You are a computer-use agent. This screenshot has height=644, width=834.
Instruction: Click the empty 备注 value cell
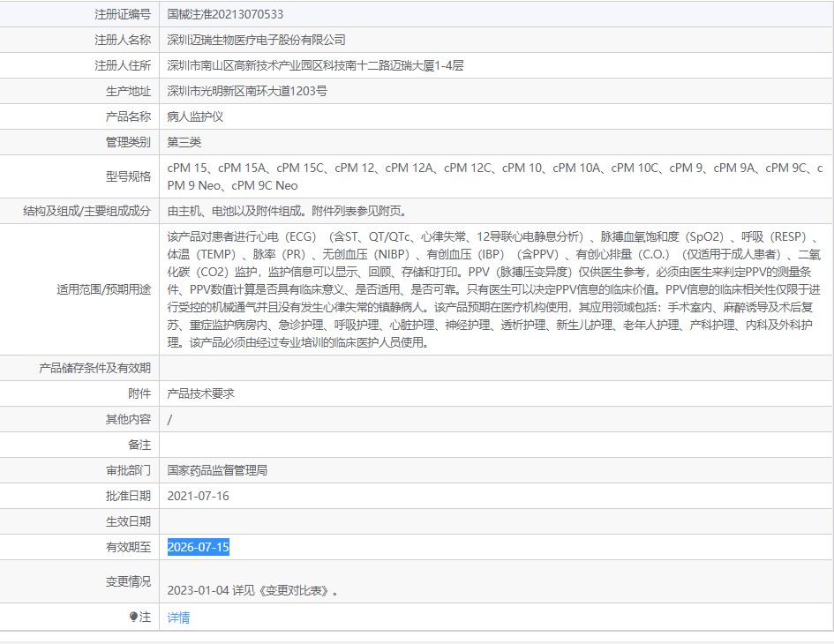pyautogui.click(x=353, y=444)
